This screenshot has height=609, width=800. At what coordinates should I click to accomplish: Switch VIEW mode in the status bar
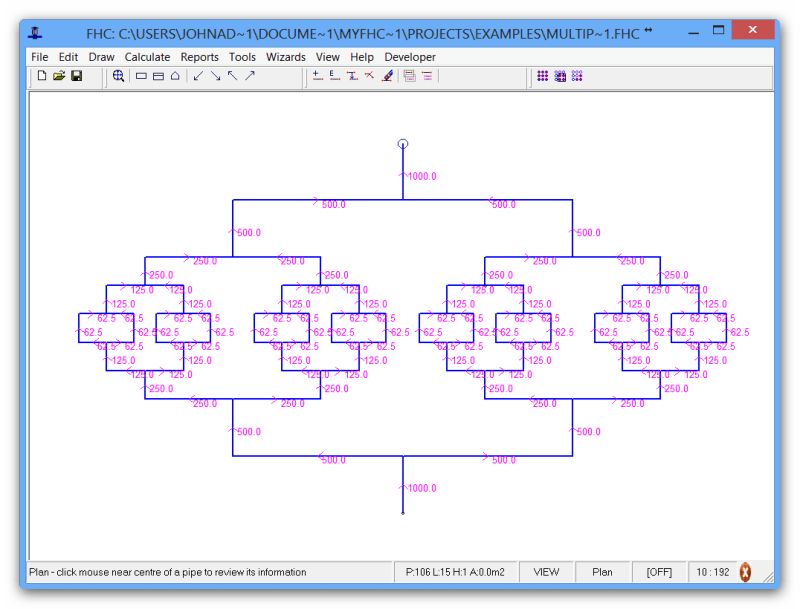tap(546, 572)
